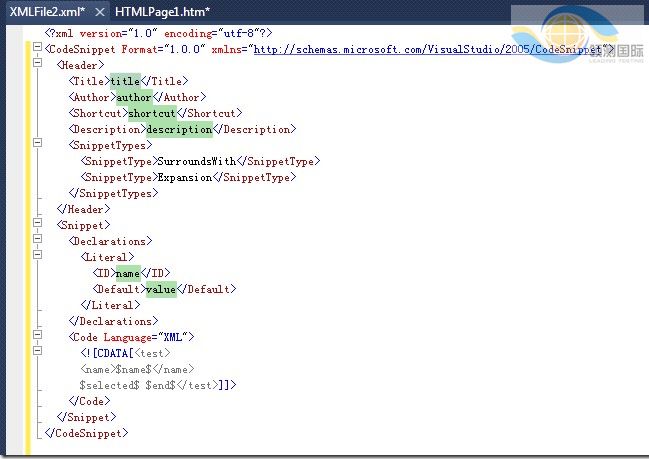This screenshot has width=649, height=459.
Task: Select the highlighted 'title' placeholder
Action: [125, 81]
